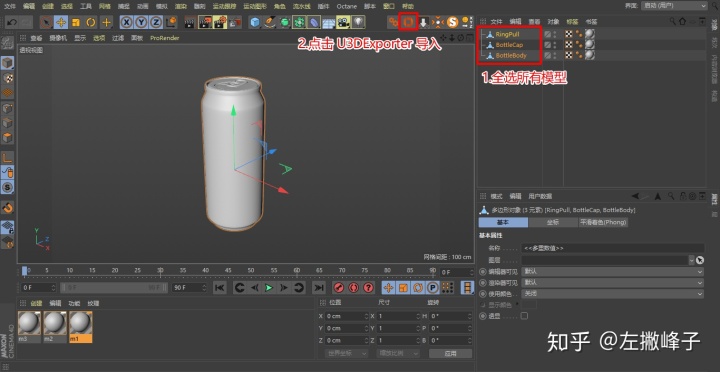Toggle X axis lock
Image resolution: width=720 pixels, height=372 pixels.
pyautogui.click(x=126, y=22)
